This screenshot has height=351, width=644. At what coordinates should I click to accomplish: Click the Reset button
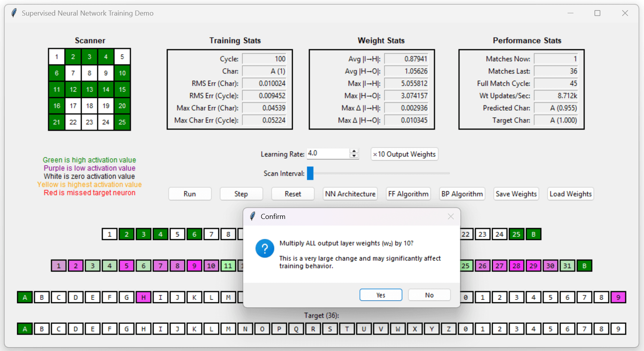[x=293, y=194]
